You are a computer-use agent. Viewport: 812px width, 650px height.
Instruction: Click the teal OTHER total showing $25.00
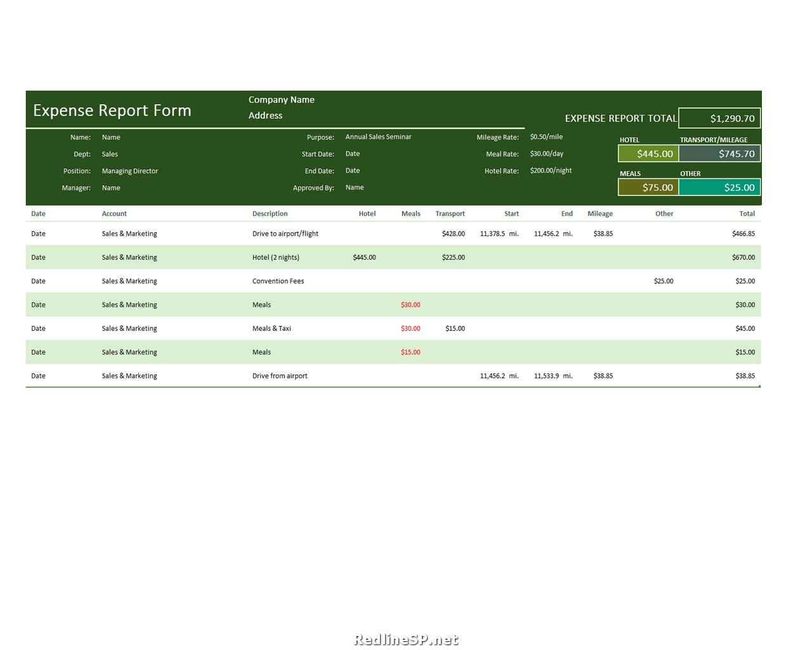click(x=719, y=187)
